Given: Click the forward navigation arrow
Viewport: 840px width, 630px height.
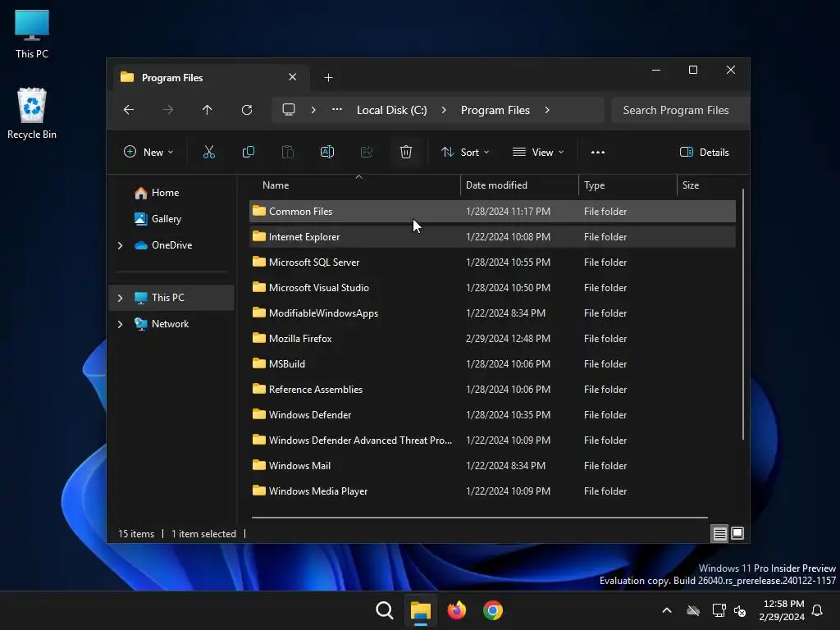Looking at the screenshot, I should click(x=168, y=110).
